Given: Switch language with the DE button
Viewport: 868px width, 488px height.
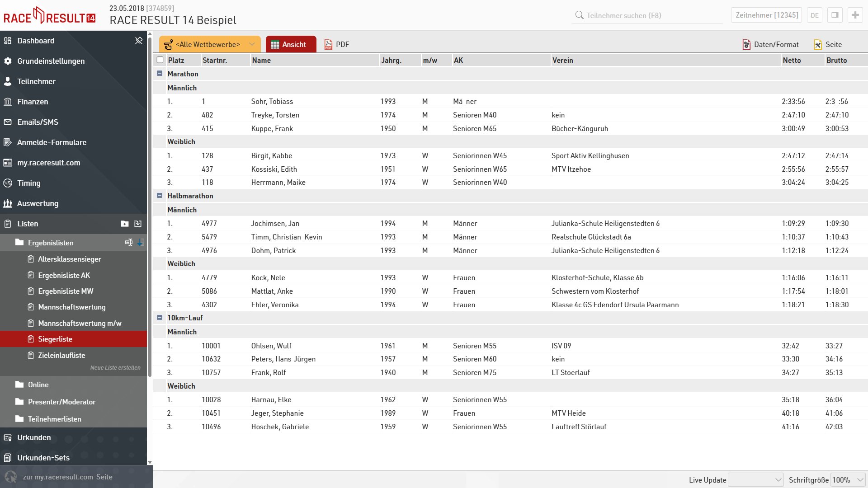Looking at the screenshot, I should click(x=815, y=15).
